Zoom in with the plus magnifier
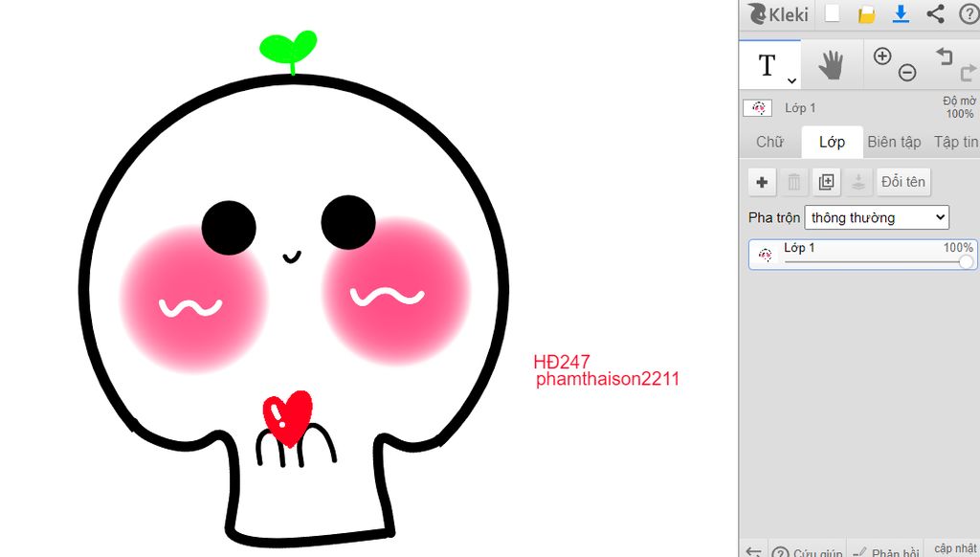 click(881, 56)
